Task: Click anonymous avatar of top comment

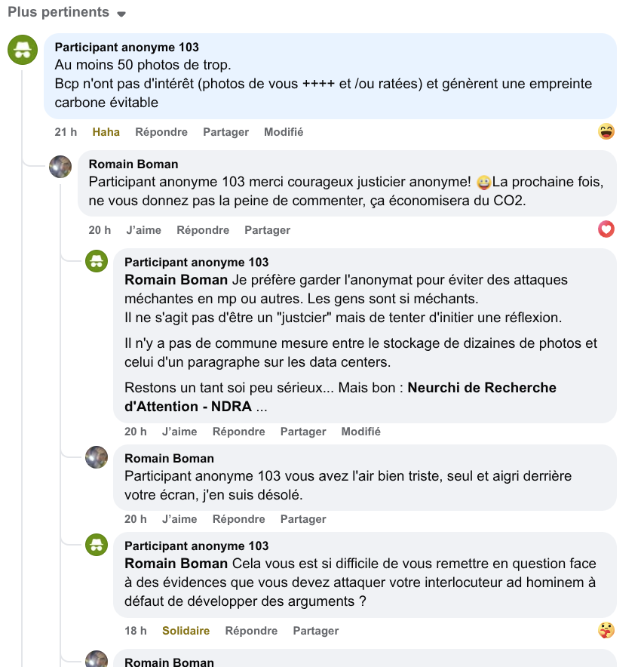Action: 23,51
